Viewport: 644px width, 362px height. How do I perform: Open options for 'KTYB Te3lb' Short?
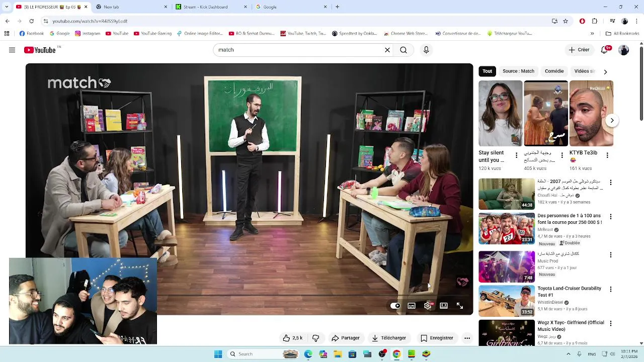click(607, 155)
